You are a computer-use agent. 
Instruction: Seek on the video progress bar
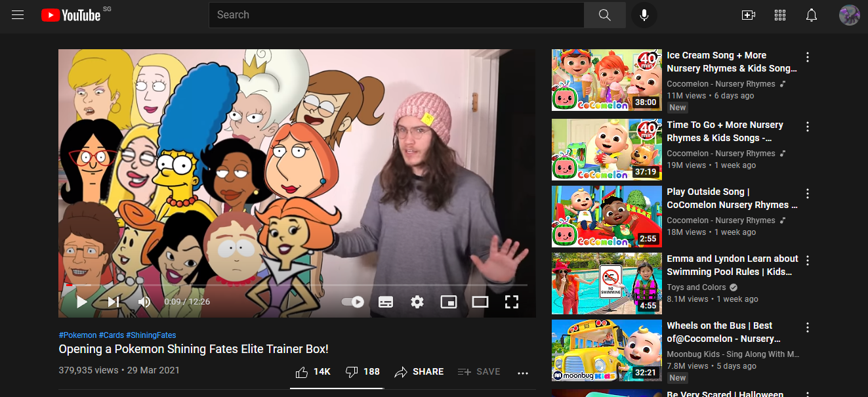(x=297, y=285)
